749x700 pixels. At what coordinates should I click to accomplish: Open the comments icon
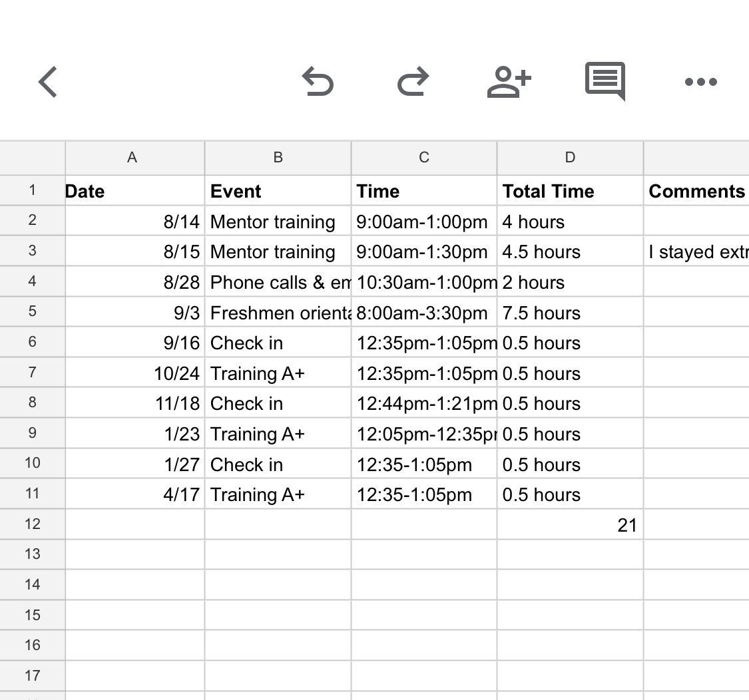(605, 81)
